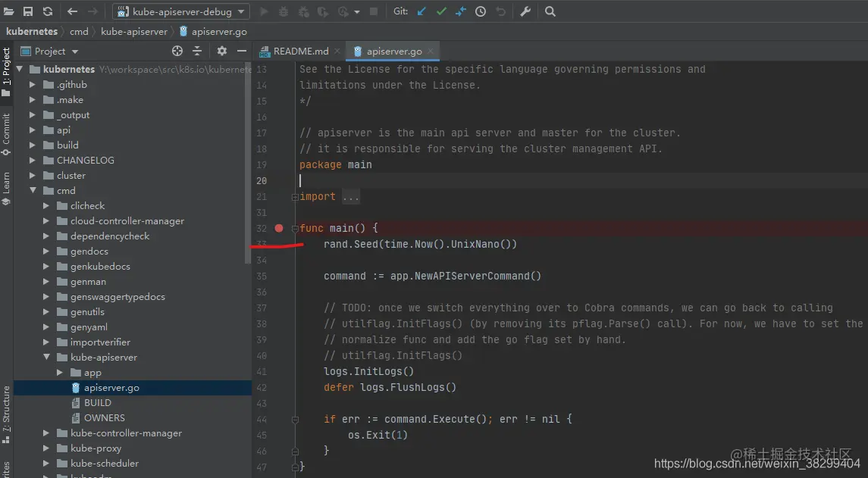868x478 pixels.
Task: Expand the _output folder
Action: click(x=32, y=114)
